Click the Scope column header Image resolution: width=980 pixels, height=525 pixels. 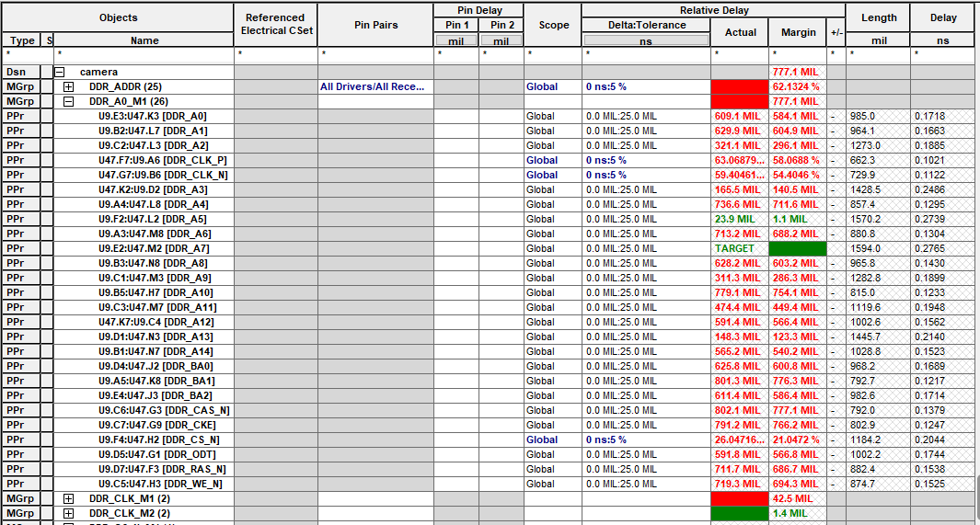(553, 24)
